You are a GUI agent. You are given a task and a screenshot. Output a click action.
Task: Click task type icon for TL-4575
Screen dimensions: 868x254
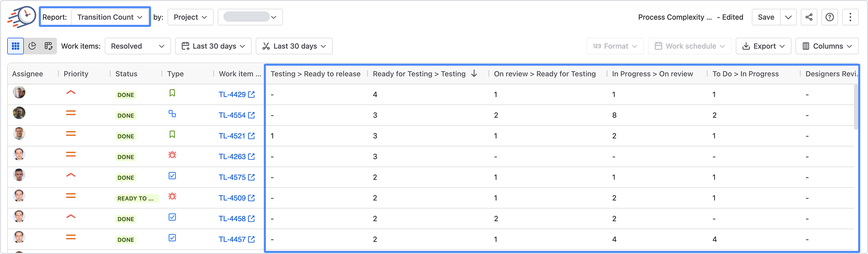(172, 176)
